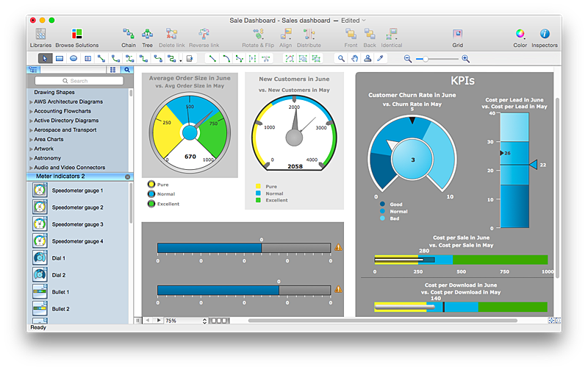Toggle the library search view
This screenshot has height=370, width=588.
pos(126,70)
